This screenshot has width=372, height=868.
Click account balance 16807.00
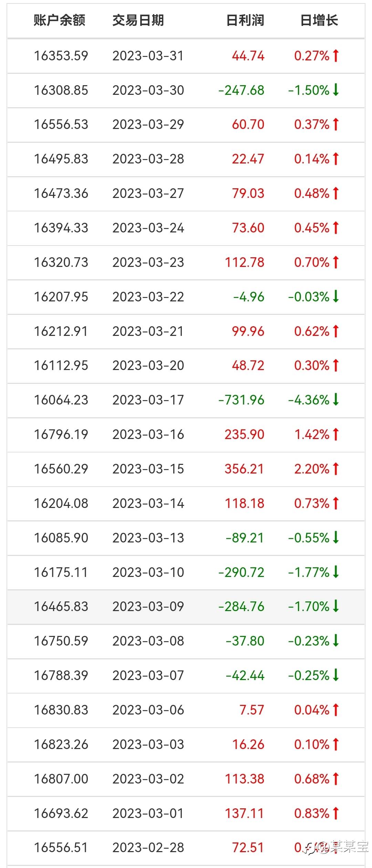[x=61, y=779]
